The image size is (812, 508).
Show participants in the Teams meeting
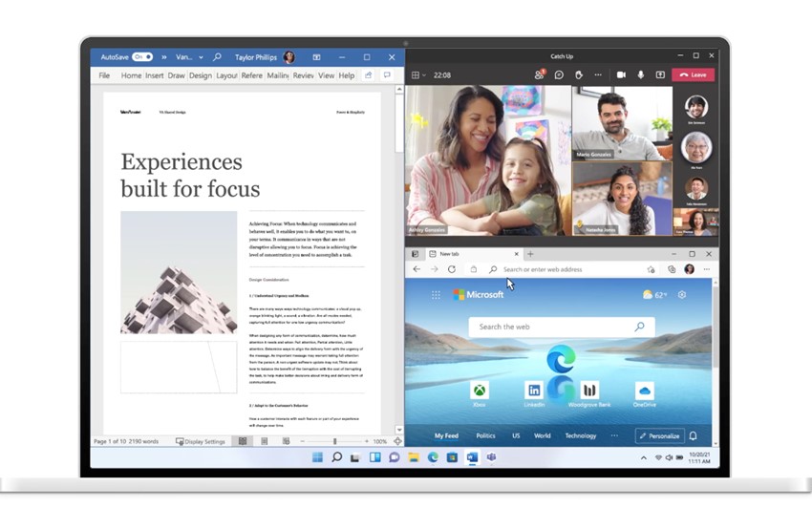coord(540,74)
